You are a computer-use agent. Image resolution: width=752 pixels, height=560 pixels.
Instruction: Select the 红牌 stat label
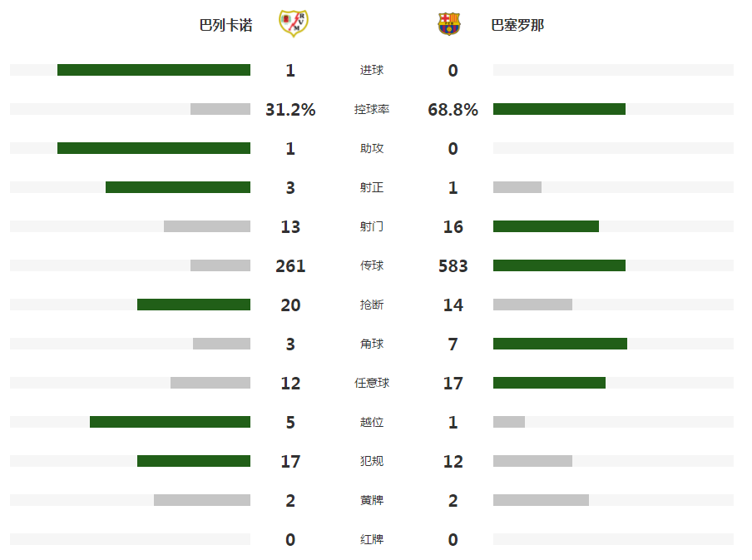[x=372, y=540]
